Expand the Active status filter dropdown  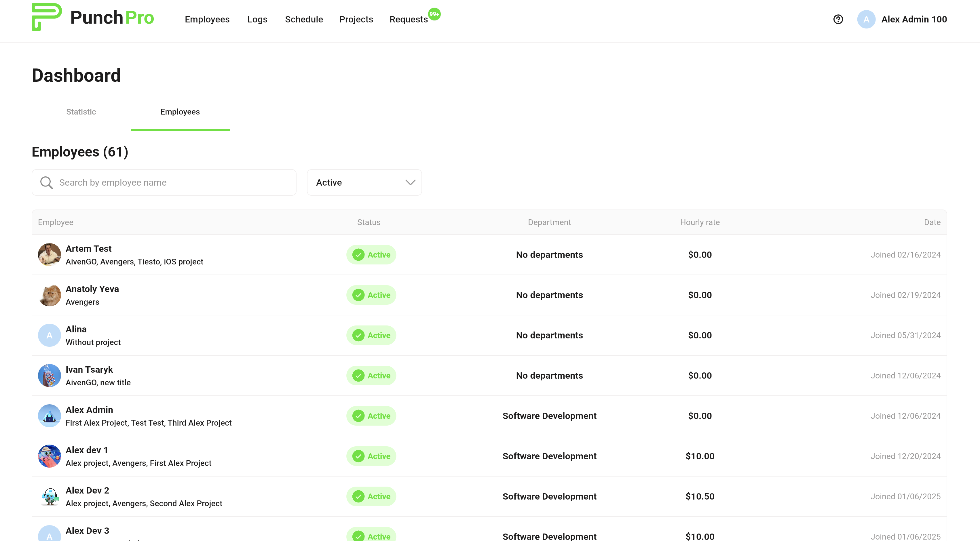(364, 182)
